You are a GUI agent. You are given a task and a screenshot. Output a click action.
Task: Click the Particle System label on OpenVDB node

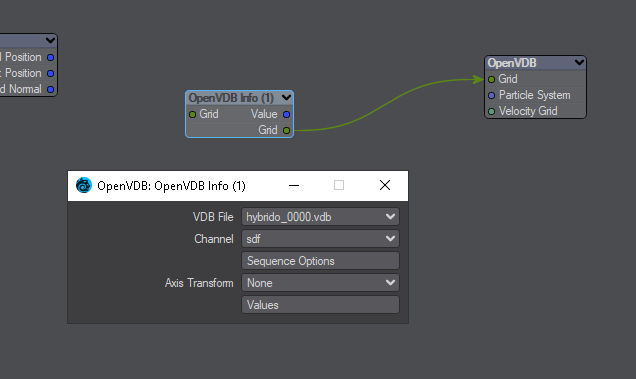[535, 95]
